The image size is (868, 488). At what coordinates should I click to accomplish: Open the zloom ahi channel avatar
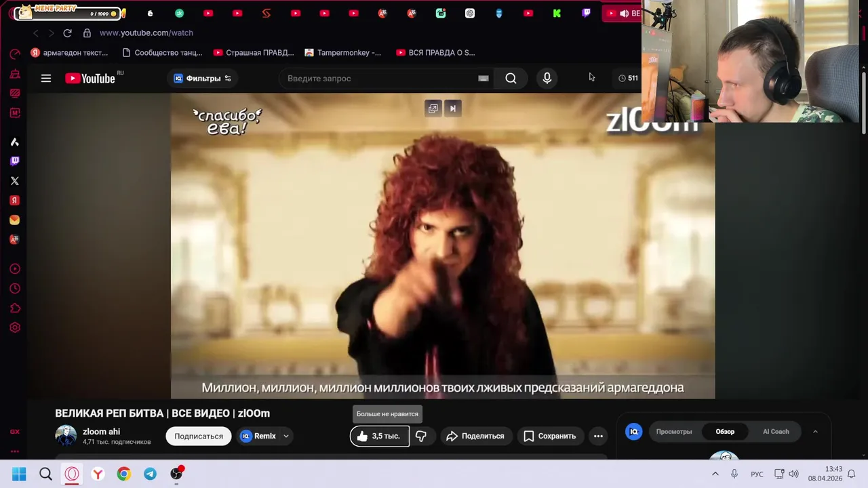tap(66, 436)
